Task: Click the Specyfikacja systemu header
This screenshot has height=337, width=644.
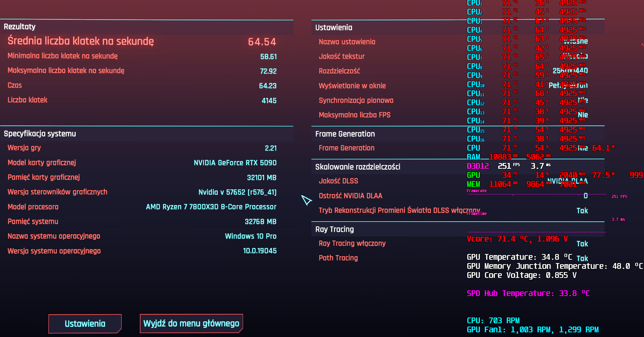Action: point(40,134)
